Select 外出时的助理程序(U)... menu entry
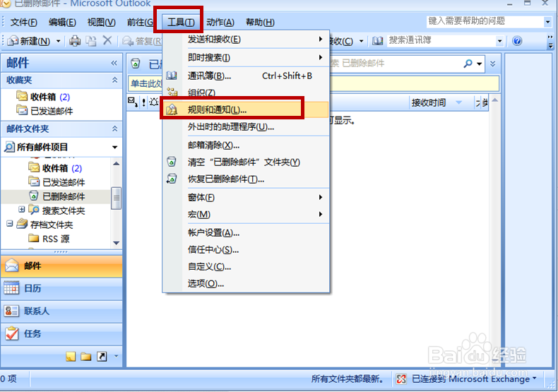Viewport: 558px width, 392px height. tap(246, 126)
